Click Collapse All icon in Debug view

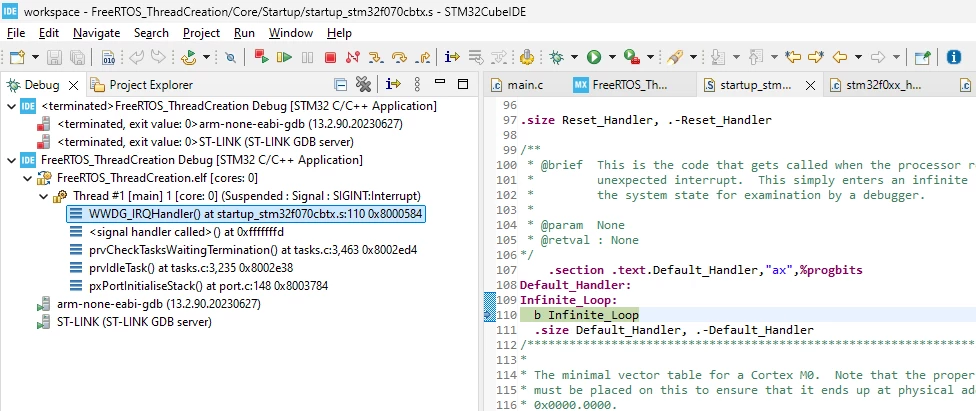[x=340, y=84]
